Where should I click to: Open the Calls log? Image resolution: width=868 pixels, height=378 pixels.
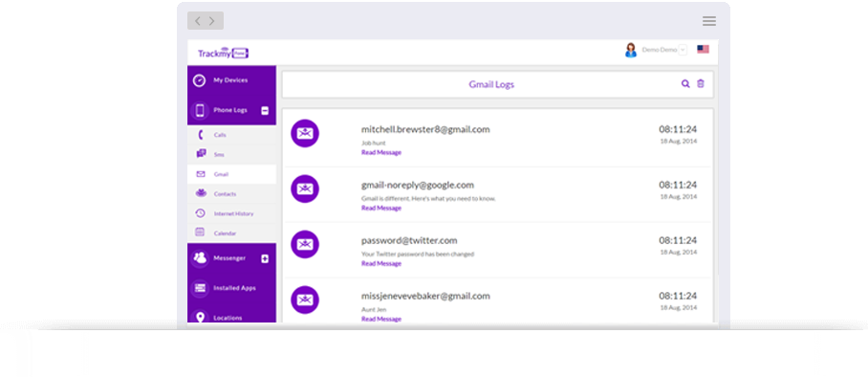231,135
